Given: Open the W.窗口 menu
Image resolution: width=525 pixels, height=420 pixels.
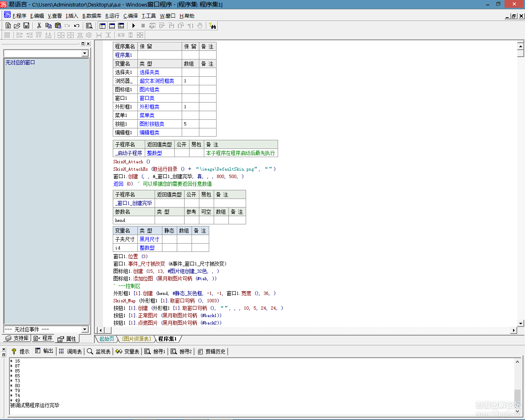Looking at the screenshot, I should 167,16.
